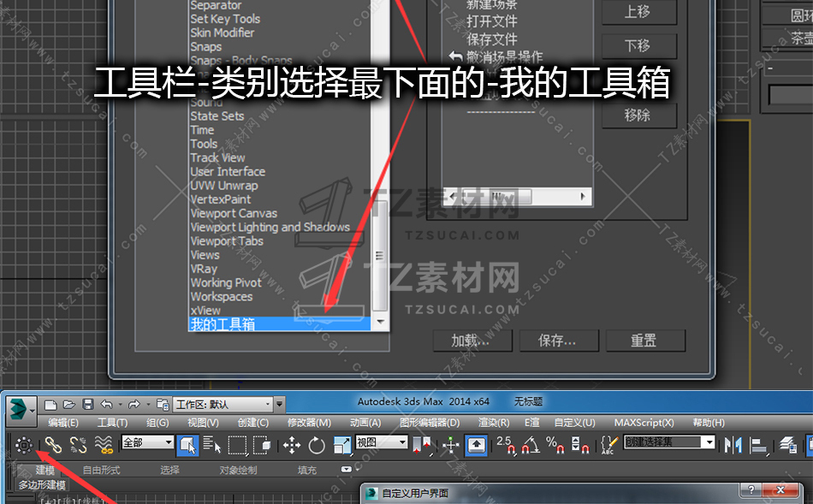Image resolution: width=813 pixels, height=504 pixels.
Task: Open the 工具(T) menu
Action: coord(112,423)
